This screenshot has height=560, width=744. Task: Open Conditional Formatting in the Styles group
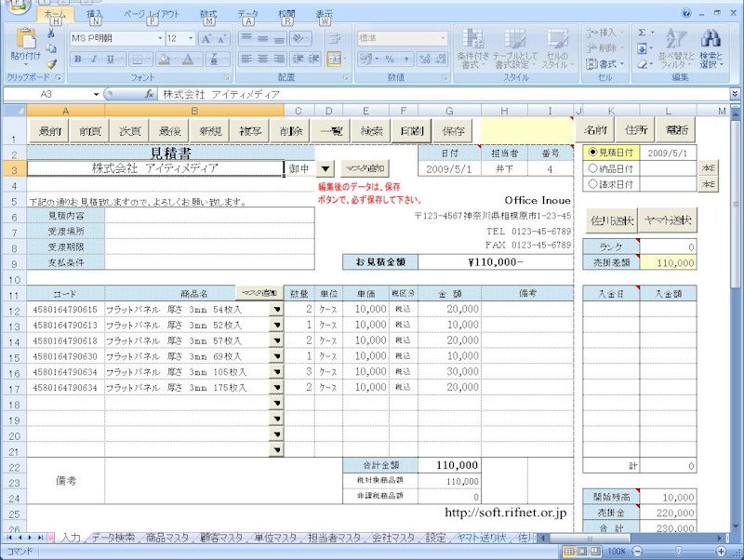(472, 48)
